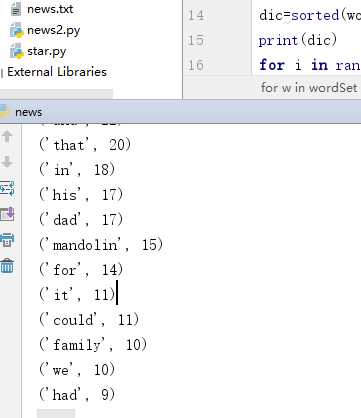Click the Python icon beside star.py
Screen dimensions: 361x418
(x=17, y=51)
